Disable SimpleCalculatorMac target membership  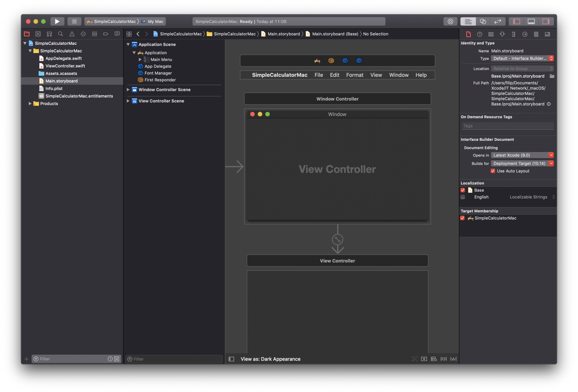coord(462,218)
